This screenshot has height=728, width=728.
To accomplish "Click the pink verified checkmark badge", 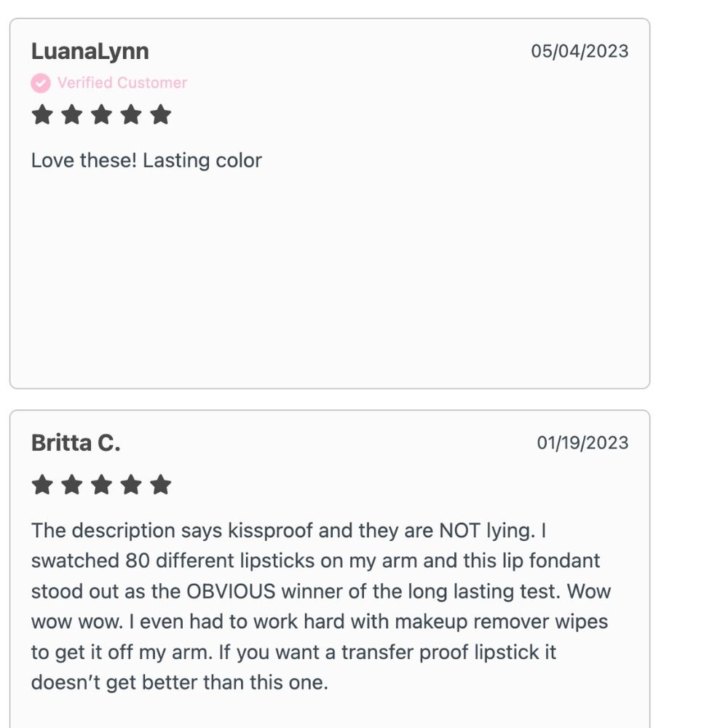I will 41,83.
